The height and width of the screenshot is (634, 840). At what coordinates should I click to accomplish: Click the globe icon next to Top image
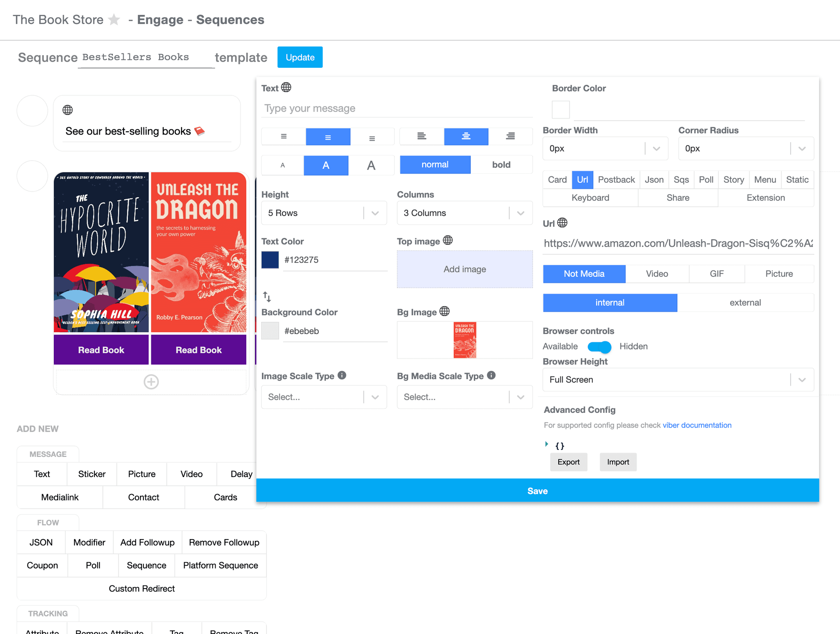[x=446, y=240]
